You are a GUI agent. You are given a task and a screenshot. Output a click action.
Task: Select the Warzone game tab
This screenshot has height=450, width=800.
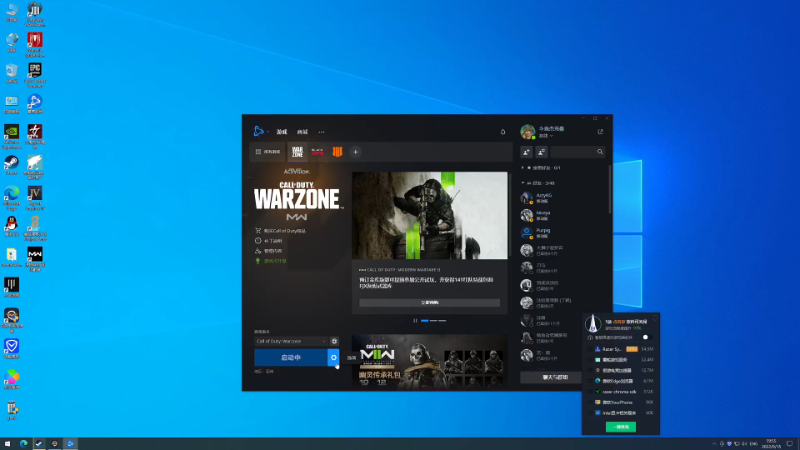[x=297, y=152]
